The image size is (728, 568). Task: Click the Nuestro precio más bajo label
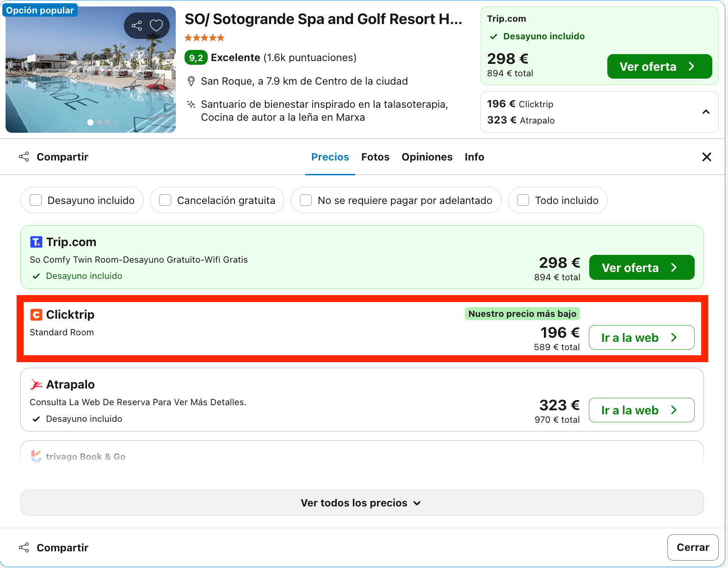pyautogui.click(x=522, y=314)
